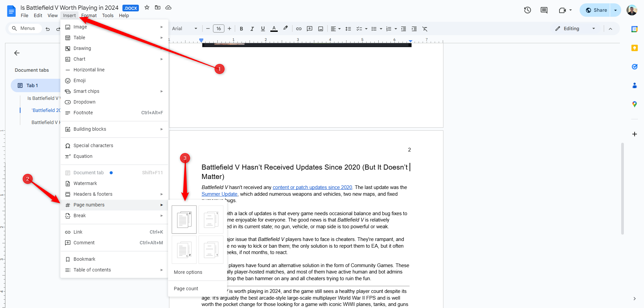Hide the menus with chevron
The height and width of the screenshot is (308, 644).
coord(610,29)
